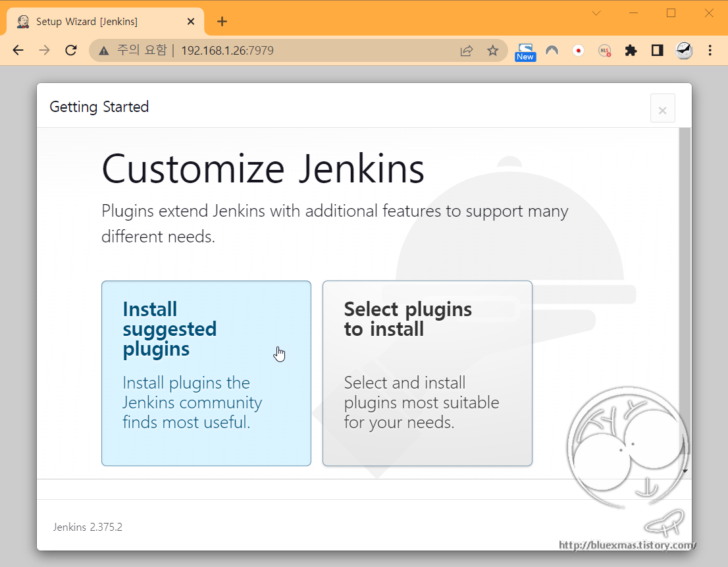The image size is (728, 567).
Task: Reload the Jenkins setup page
Action: [71, 50]
